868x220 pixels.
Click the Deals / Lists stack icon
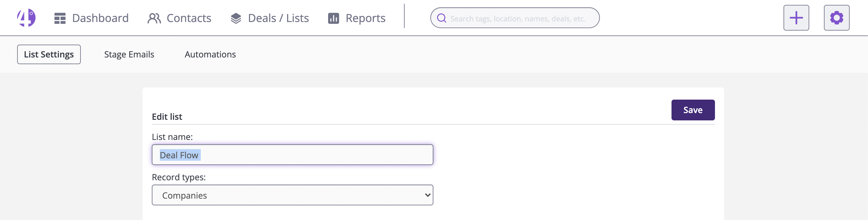point(236,18)
